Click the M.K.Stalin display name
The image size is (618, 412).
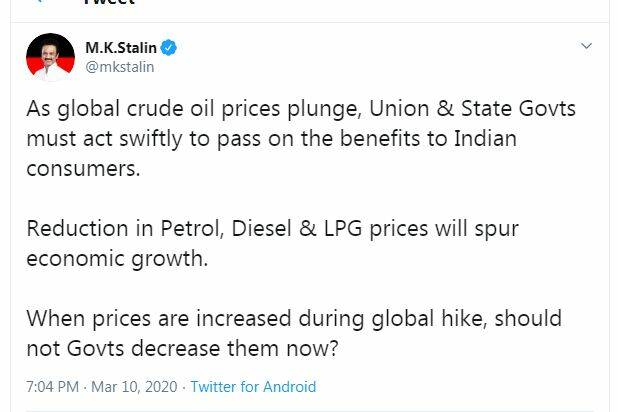pos(121,48)
